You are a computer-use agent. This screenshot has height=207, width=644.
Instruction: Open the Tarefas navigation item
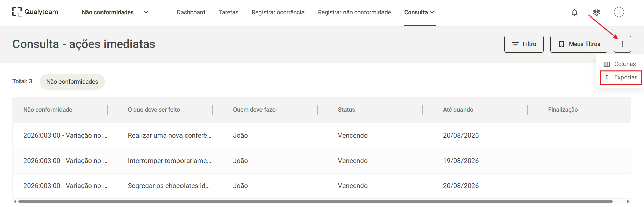tap(228, 12)
